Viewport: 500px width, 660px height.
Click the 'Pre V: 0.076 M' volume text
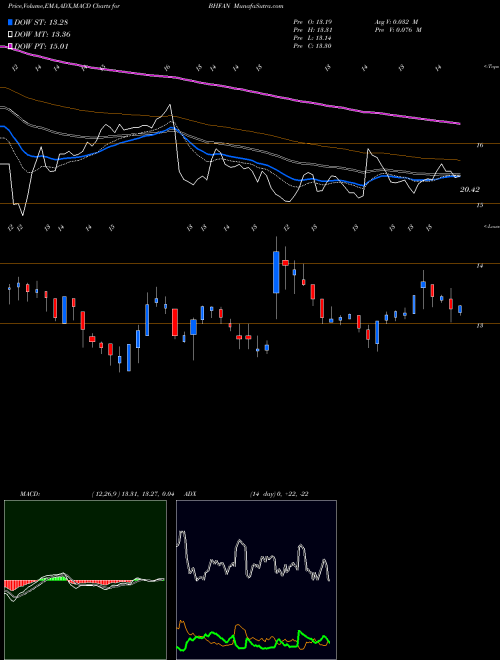point(398,30)
